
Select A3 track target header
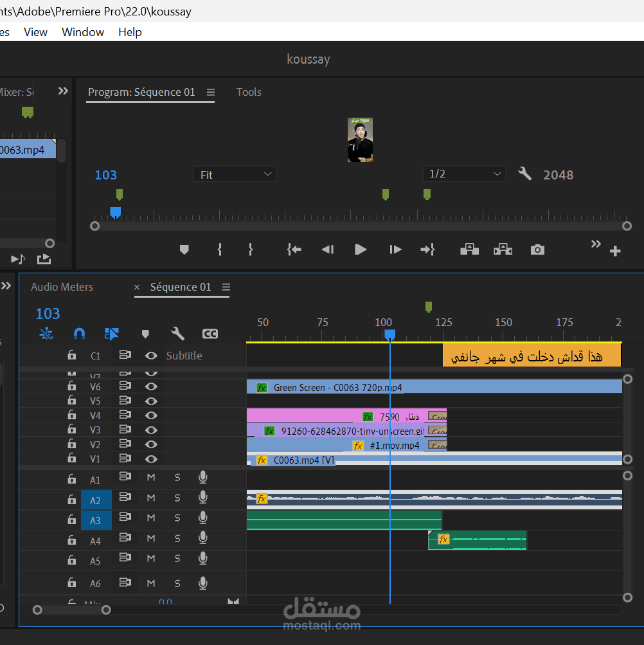(x=96, y=520)
